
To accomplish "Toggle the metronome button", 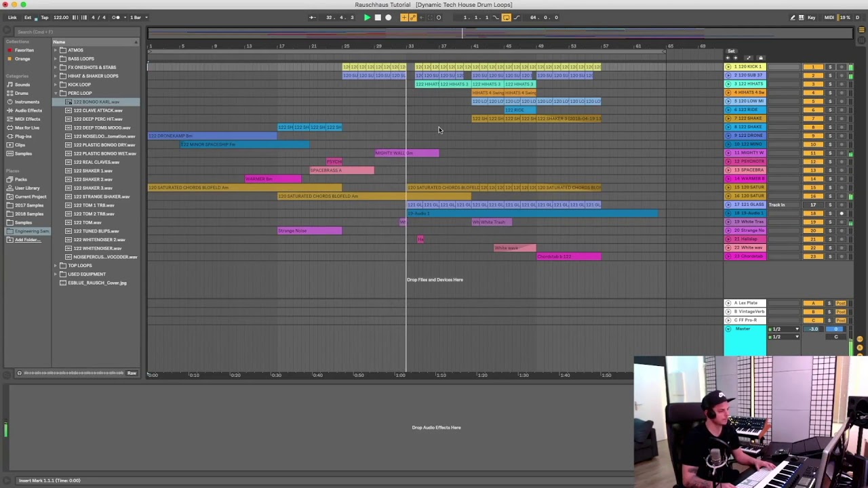I will tap(116, 18).
